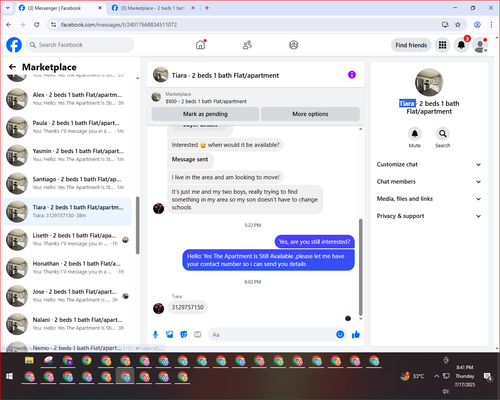Expand the Privacy & support section
500x400 pixels.
(x=429, y=216)
